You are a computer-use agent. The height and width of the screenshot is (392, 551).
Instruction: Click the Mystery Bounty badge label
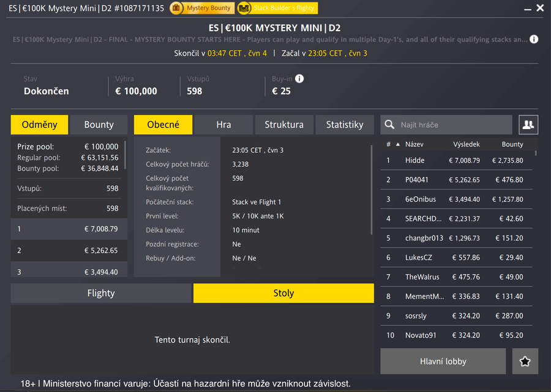pyautogui.click(x=208, y=8)
